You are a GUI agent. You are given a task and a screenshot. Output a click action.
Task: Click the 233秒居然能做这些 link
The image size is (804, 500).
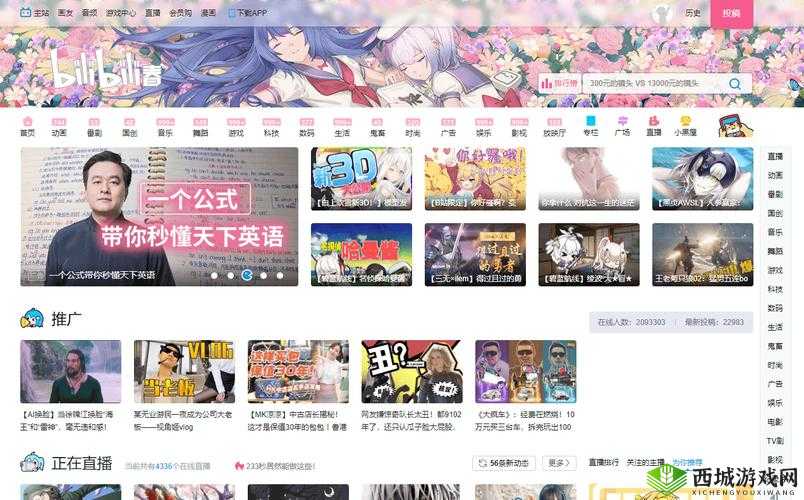(x=275, y=466)
